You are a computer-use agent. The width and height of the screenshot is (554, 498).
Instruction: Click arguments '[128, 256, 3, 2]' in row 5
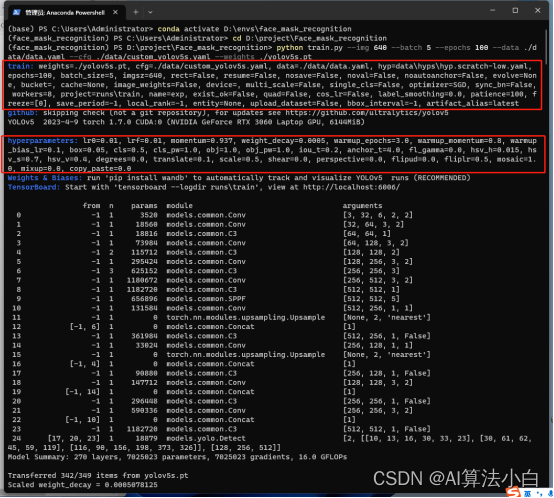[x=378, y=262]
